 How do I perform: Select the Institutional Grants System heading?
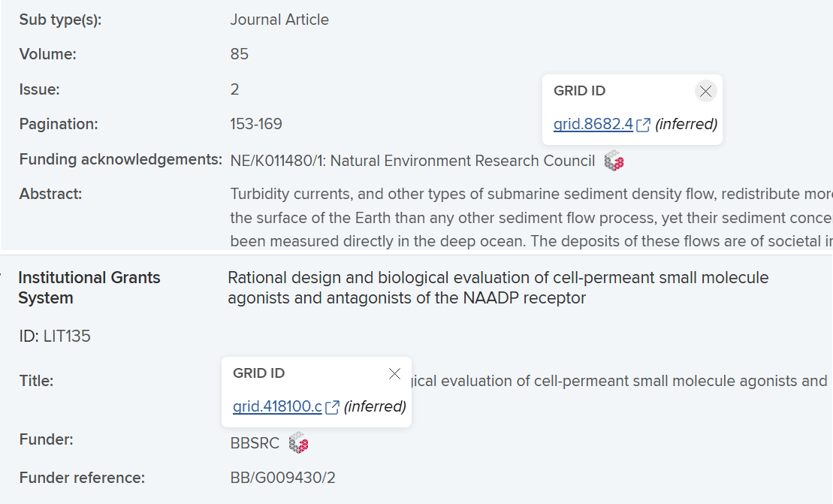(89, 288)
